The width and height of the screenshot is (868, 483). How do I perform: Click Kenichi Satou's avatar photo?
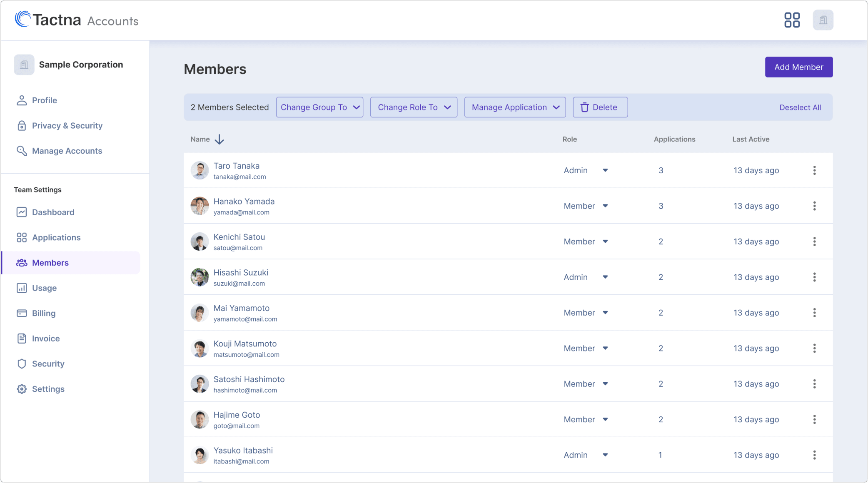(x=200, y=242)
